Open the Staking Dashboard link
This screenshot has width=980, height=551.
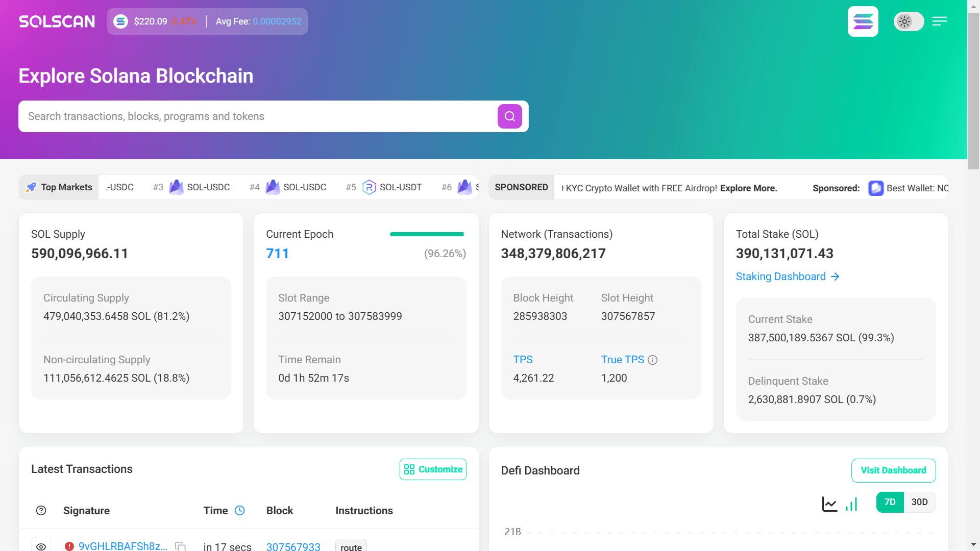click(787, 277)
